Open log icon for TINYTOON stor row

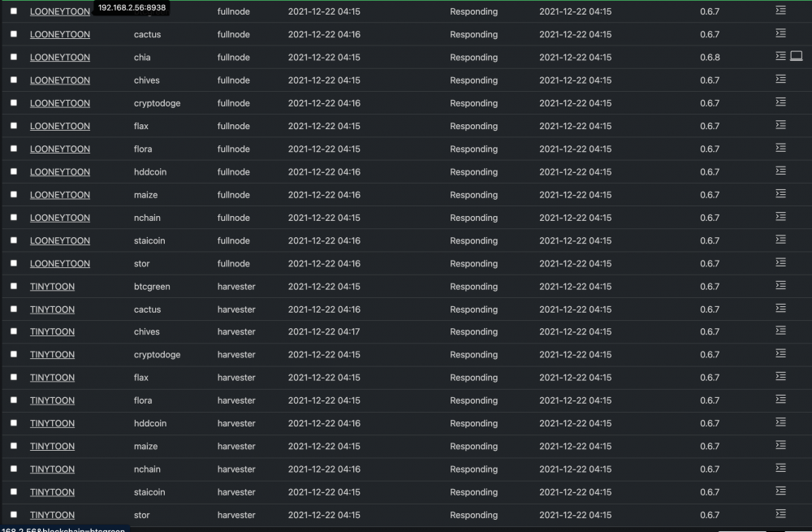[780, 513]
